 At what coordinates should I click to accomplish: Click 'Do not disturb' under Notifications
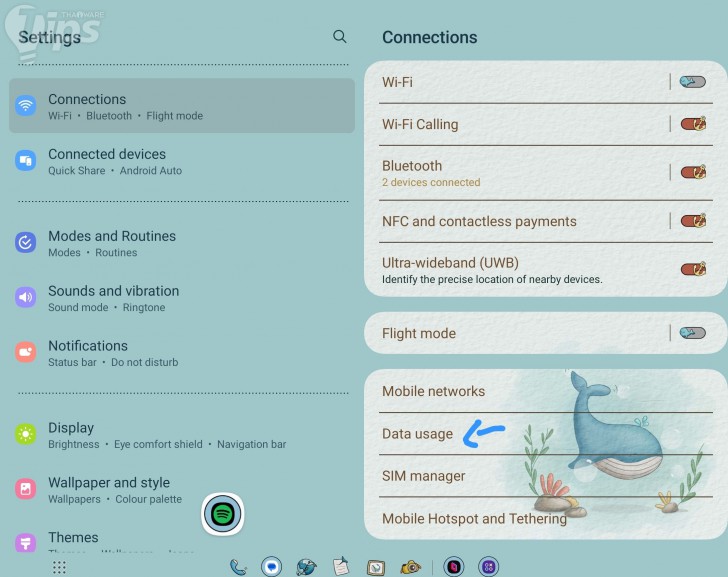point(144,362)
